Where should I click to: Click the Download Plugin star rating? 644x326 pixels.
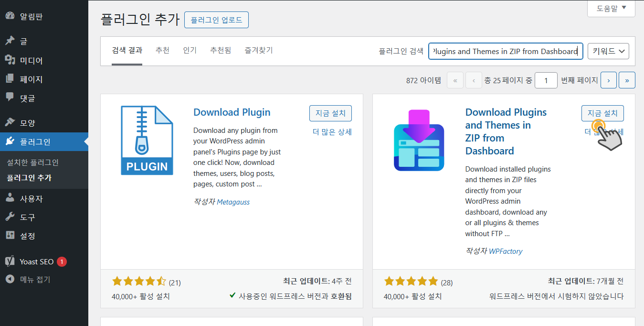coord(139,281)
